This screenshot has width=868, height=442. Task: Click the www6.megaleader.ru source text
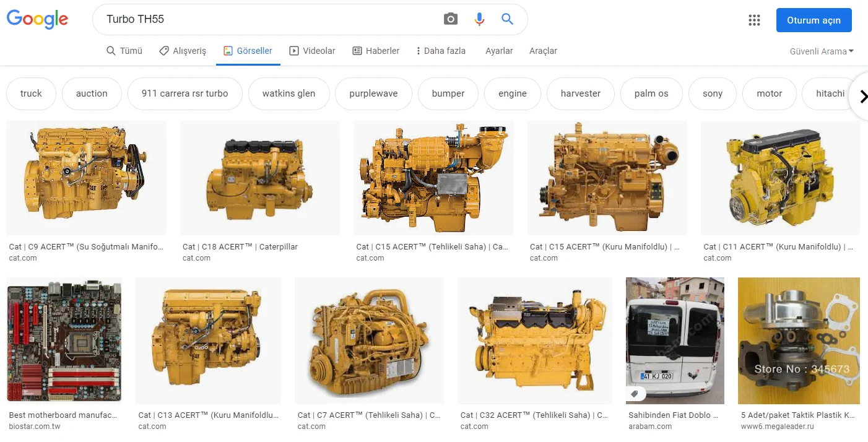click(777, 426)
